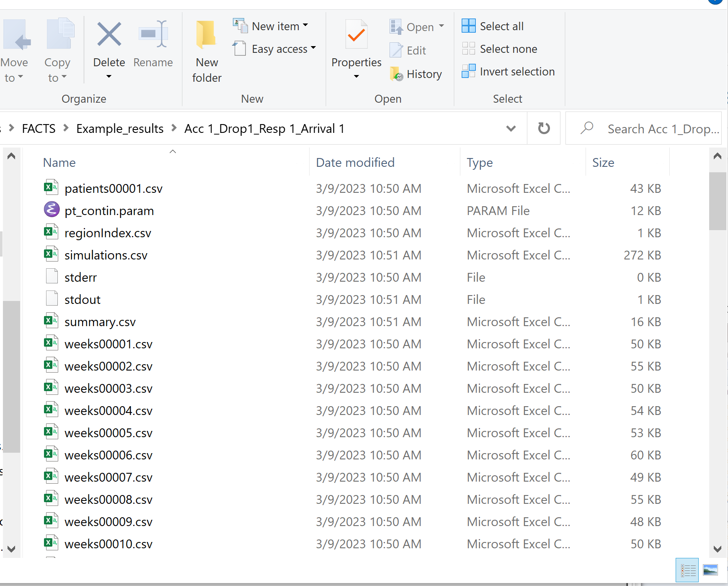Sort by the Date modified column header

tap(355, 163)
